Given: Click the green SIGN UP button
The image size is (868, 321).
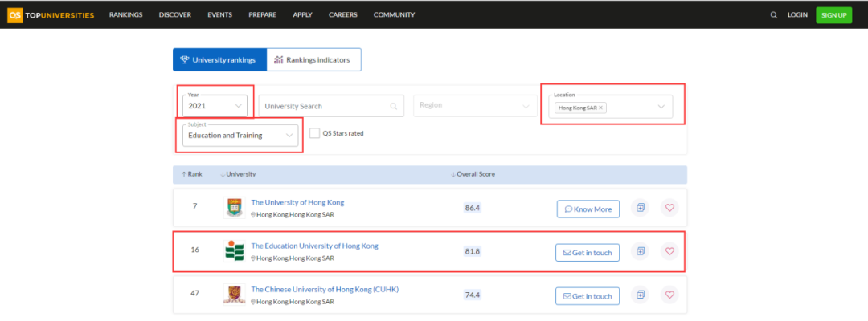Looking at the screenshot, I should coord(833,15).
